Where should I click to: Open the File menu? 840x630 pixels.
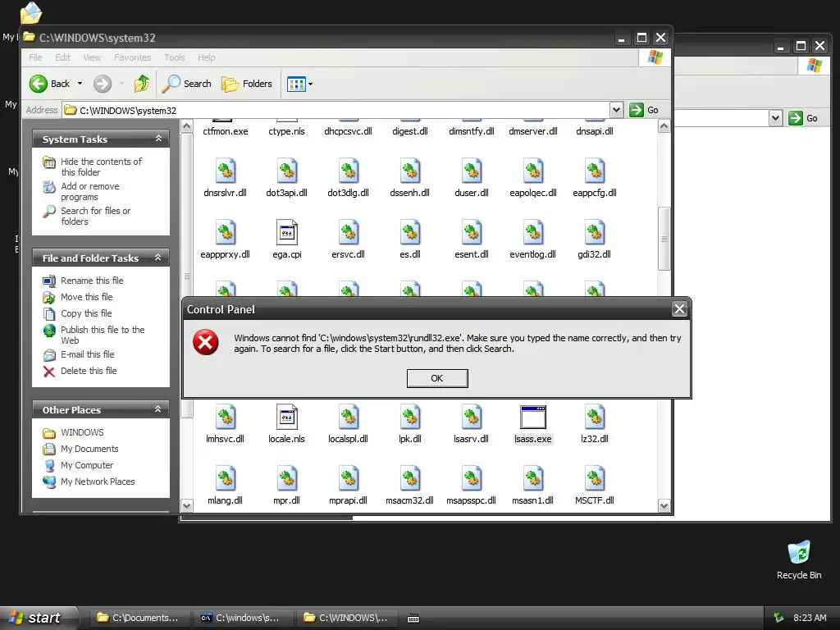pos(35,57)
